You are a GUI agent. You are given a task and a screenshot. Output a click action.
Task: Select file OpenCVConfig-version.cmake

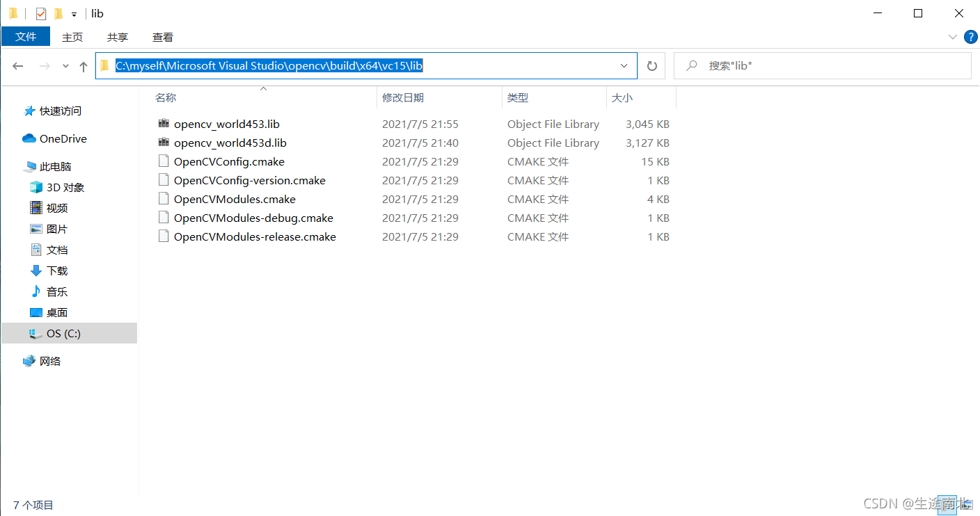pyautogui.click(x=250, y=181)
